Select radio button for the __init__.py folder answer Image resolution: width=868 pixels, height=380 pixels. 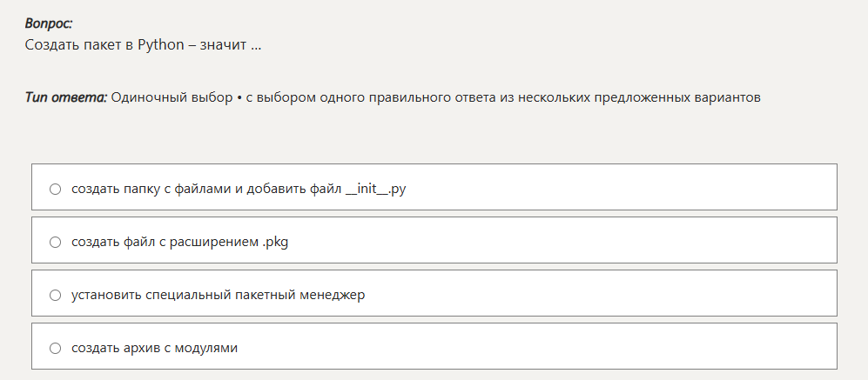point(55,190)
